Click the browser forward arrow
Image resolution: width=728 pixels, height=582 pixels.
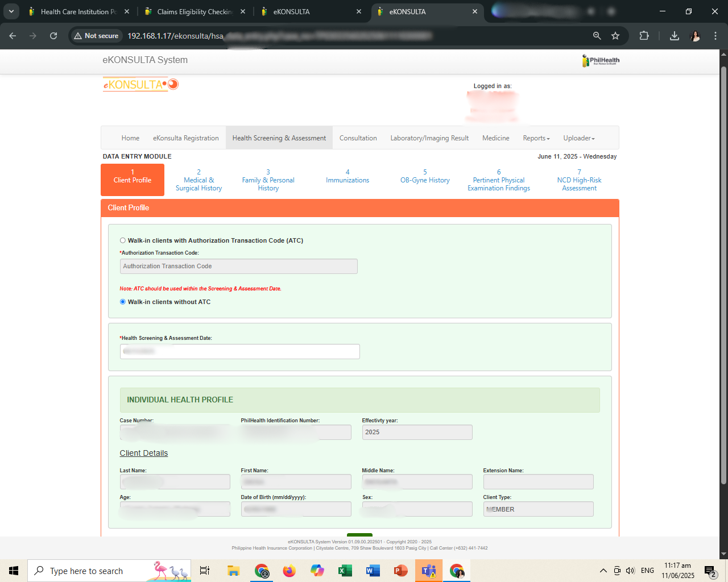point(33,36)
